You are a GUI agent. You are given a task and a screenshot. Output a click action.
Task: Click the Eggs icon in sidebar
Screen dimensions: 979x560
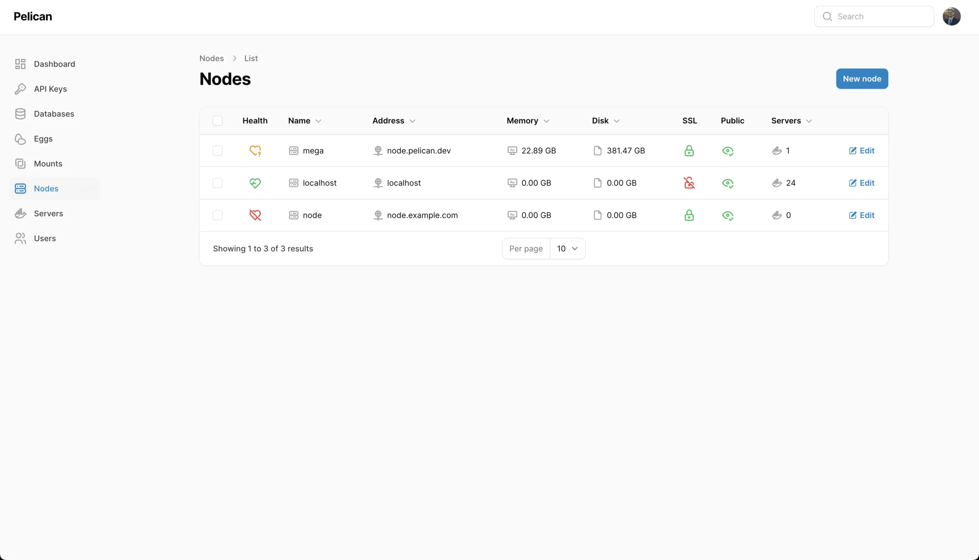20,139
